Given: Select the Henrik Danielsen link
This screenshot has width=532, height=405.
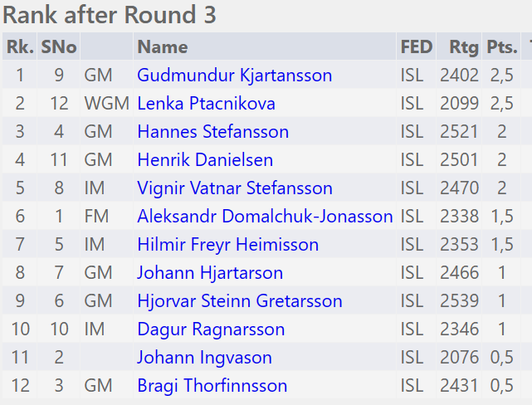Looking at the screenshot, I should 205,160.
